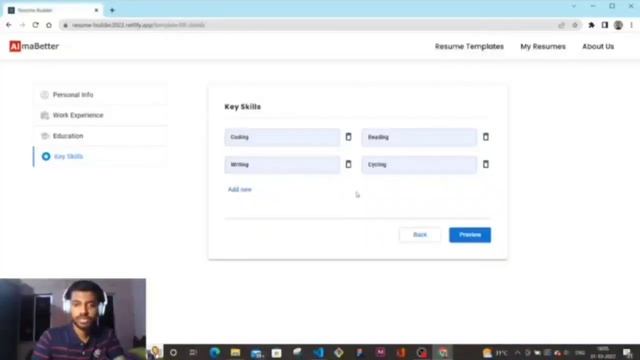Image resolution: width=640 pixels, height=360 pixels.
Task: Click the webcam video thumbnail
Action: [x=73, y=319]
